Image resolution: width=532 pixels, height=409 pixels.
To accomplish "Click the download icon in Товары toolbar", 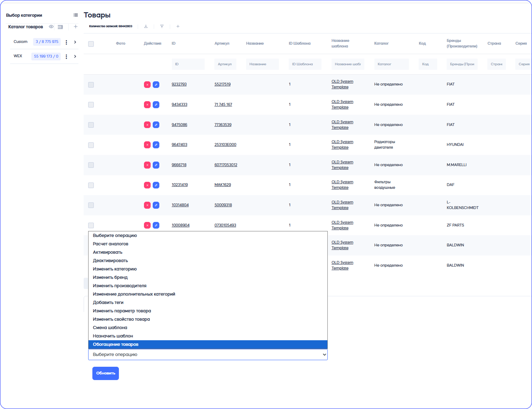I will point(146,27).
